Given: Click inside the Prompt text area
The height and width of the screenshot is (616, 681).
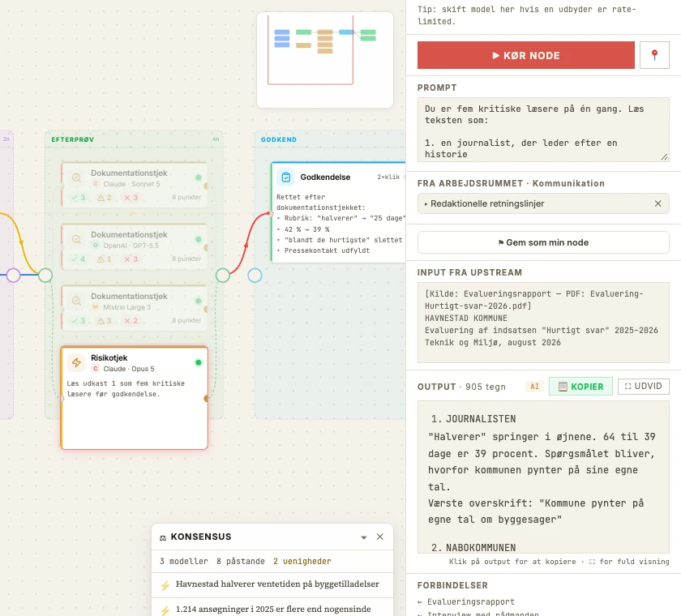Looking at the screenshot, I should click(x=543, y=130).
